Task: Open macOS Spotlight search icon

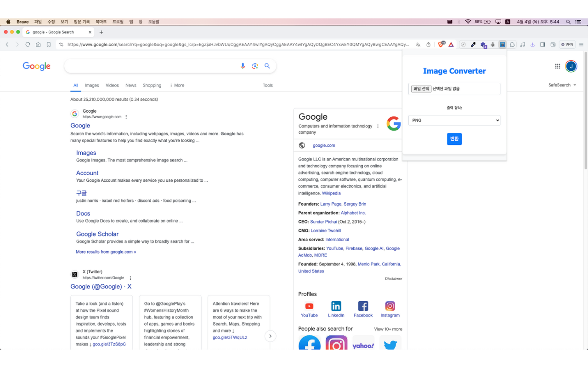Action: pyautogui.click(x=568, y=22)
